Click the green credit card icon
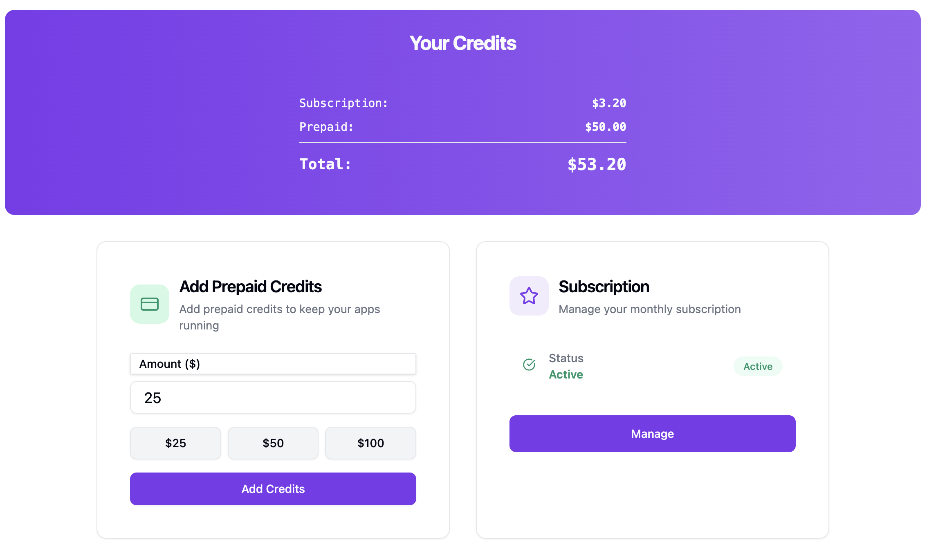 (x=150, y=304)
